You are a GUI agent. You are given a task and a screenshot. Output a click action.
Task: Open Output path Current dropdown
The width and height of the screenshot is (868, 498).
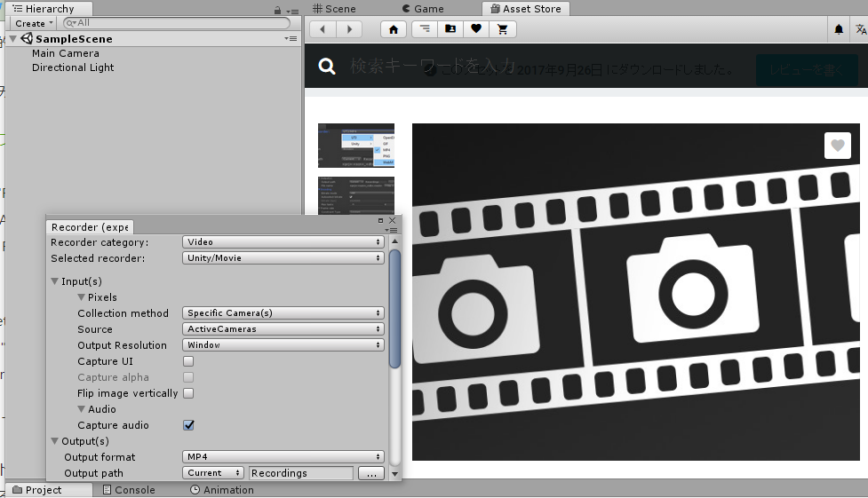(212, 473)
